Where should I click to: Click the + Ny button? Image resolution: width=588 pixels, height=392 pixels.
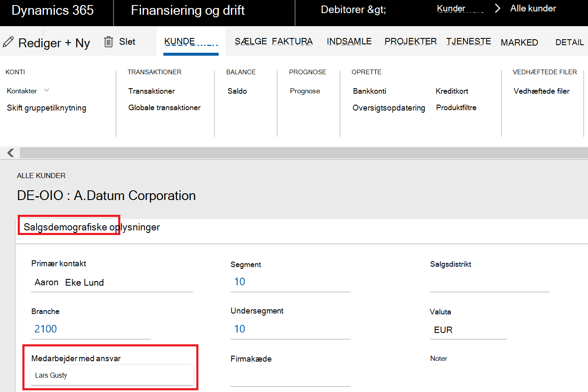point(77,43)
